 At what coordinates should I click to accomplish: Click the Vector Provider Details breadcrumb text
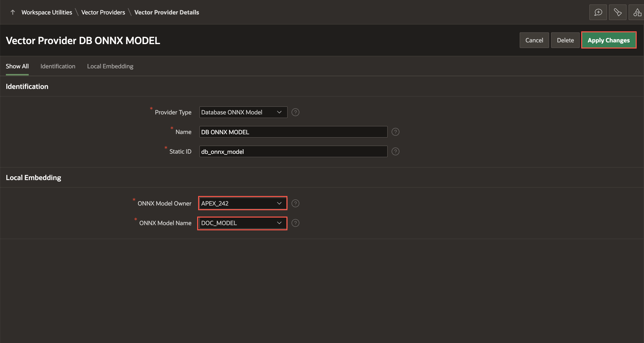[x=167, y=12]
